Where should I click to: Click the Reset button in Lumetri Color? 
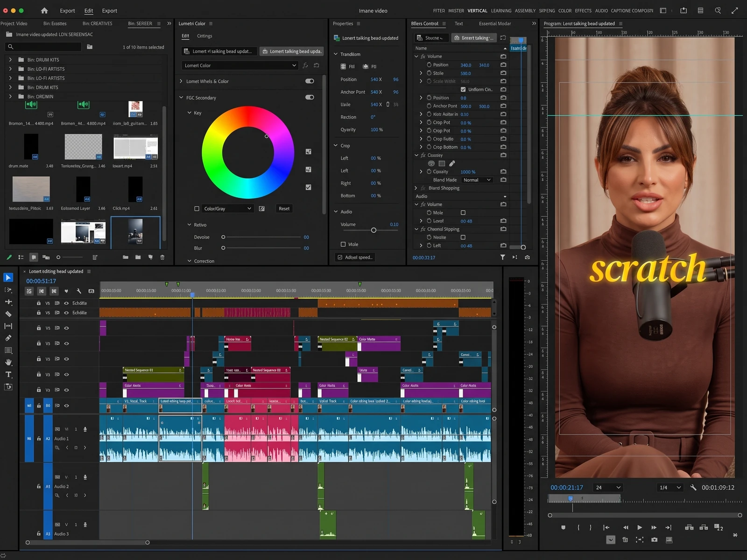pyautogui.click(x=284, y=209)
